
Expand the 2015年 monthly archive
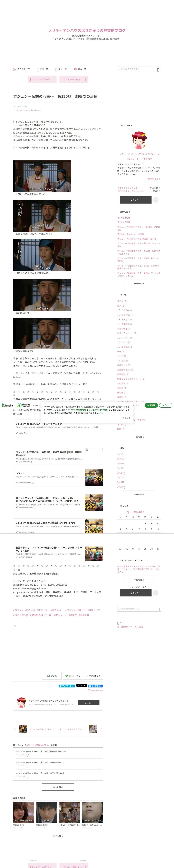click(x=121, y=487)
